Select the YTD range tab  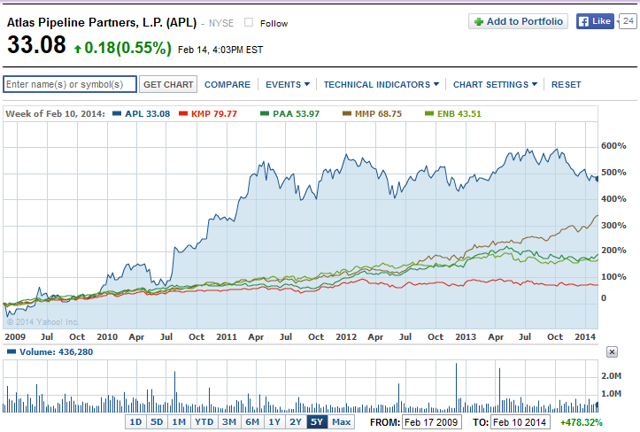click(x=204, y=422)
